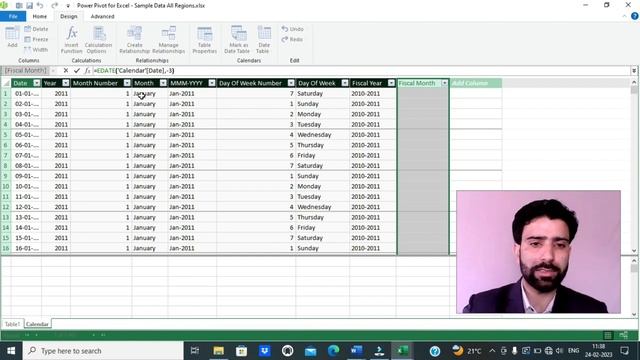640x360 pixels.
Task: Open File Explorer from taskbar
Action: (x=218, y=351)
